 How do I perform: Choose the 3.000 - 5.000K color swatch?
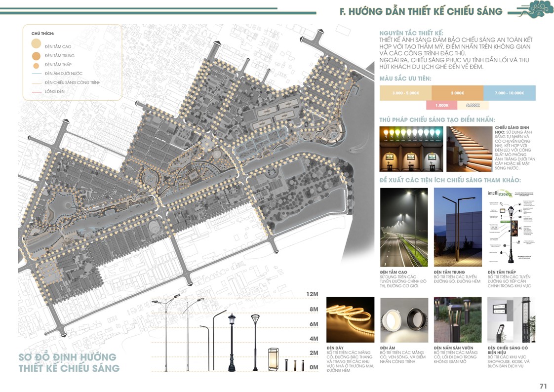[405, 93]
